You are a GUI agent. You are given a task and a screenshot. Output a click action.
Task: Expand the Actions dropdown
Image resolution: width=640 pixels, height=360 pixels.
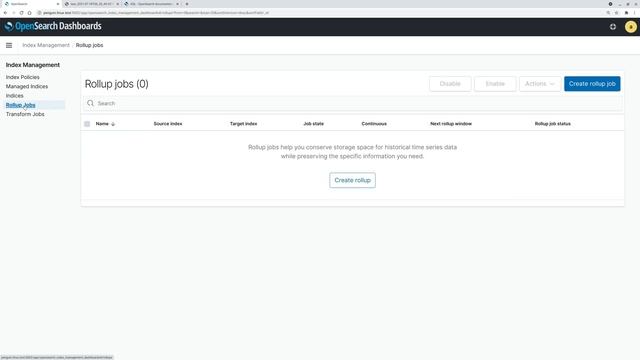(x=540, y=84)
